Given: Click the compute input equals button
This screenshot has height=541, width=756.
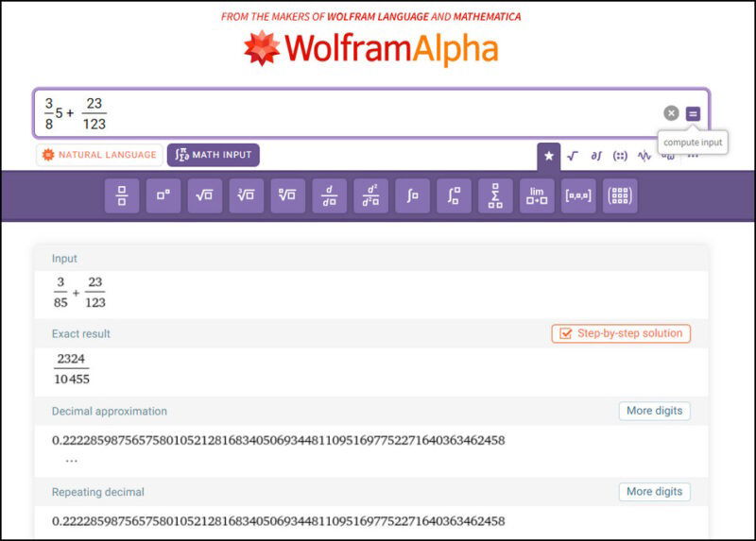Looking at the screenshot, I should [x=693, y=113].
